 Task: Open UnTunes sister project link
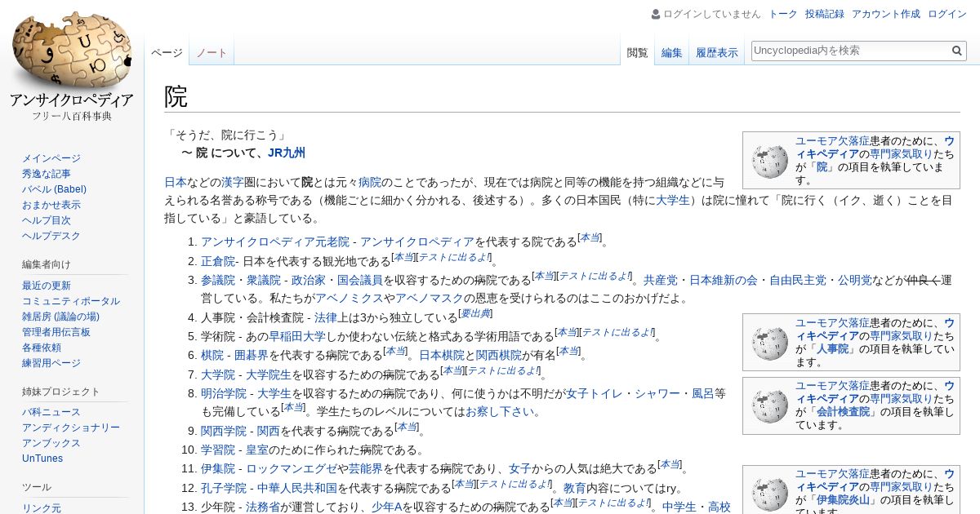point(42,459)
